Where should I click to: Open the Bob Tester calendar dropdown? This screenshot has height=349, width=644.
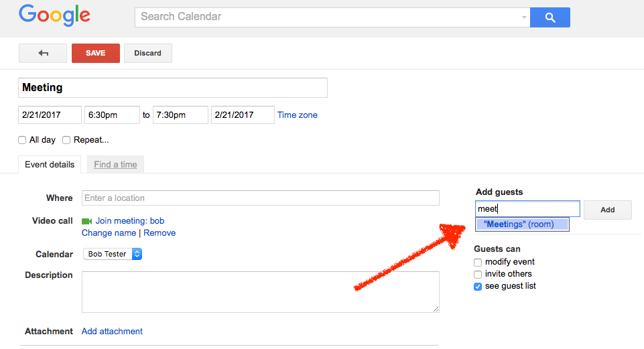pos(113,254)
